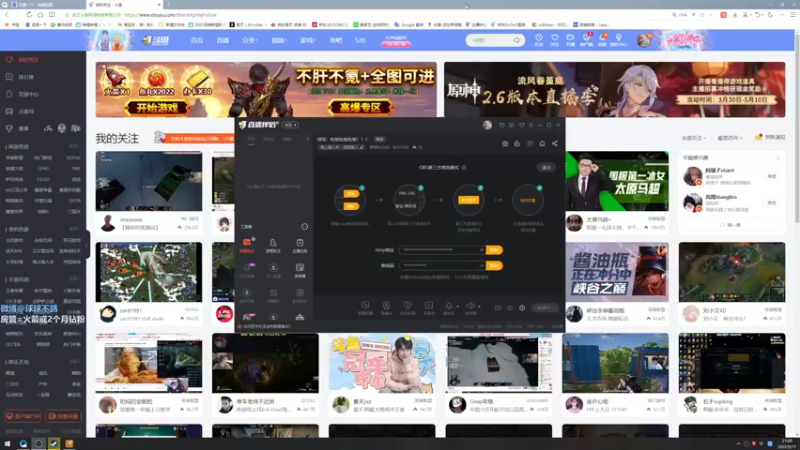Open the trophy events icon in the left sidebar
800x450 pixels.
pos(9,129)
